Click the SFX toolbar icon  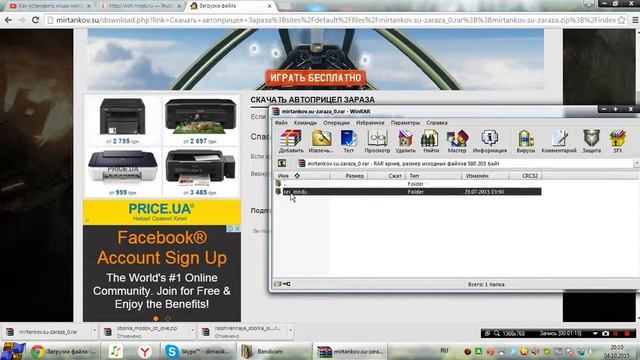[x=618, y=141]
